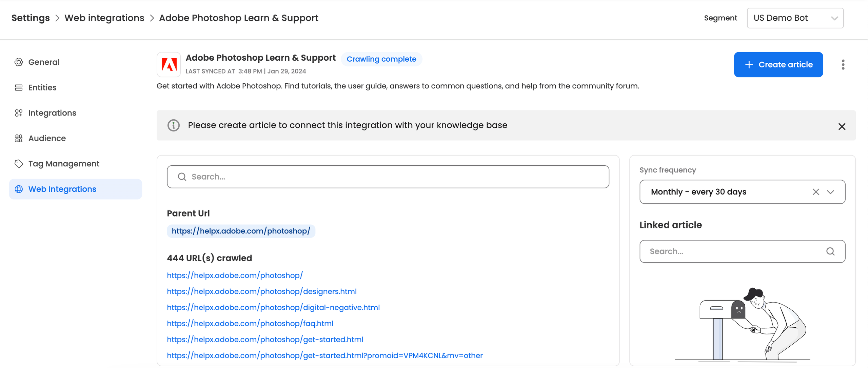Screen dimensions: 868x368
Task: Focus the crawled URLs search field
Action: pyautogui.click(x=388, y=177)
